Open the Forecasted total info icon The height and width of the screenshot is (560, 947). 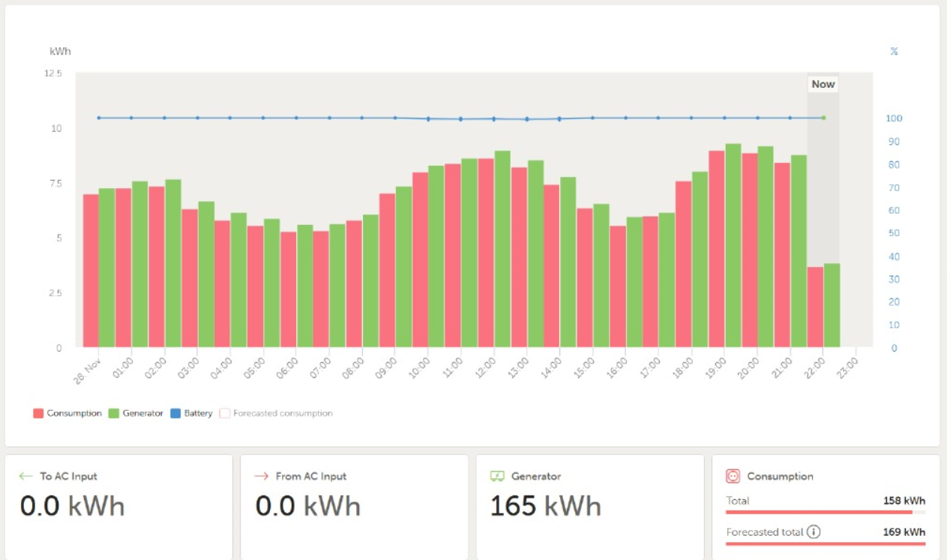(x=814, y=532)
